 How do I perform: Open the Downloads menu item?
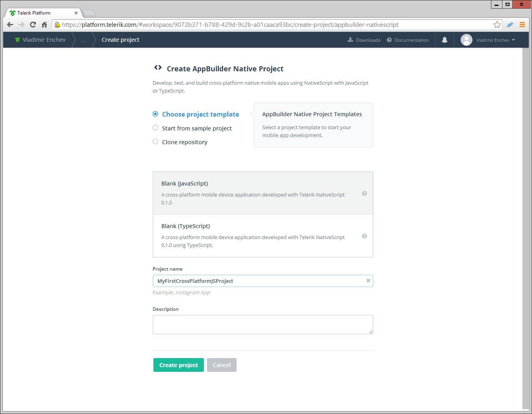pyautogui.click(x=364, y=40)
